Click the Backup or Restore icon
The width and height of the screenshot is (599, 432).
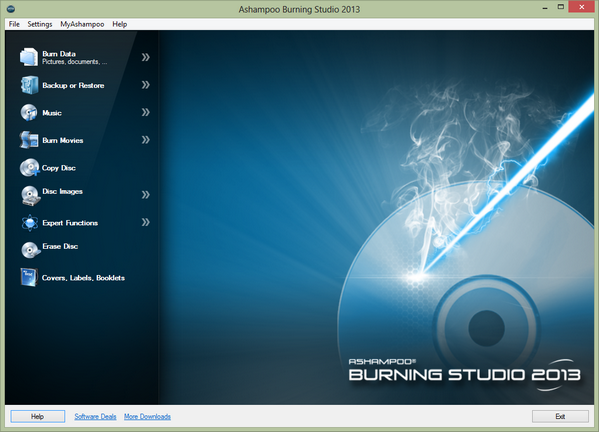tap(29, 85)
